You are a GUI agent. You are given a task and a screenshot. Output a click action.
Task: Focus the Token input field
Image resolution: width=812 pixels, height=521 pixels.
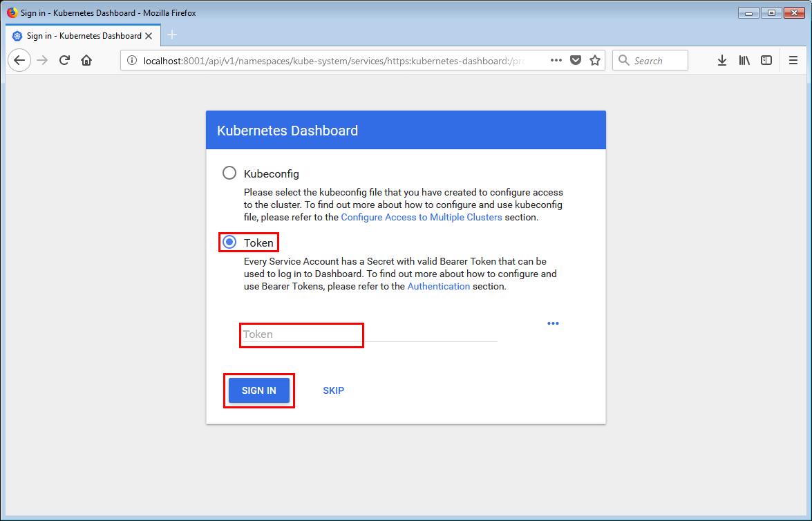tap(369, 334)
